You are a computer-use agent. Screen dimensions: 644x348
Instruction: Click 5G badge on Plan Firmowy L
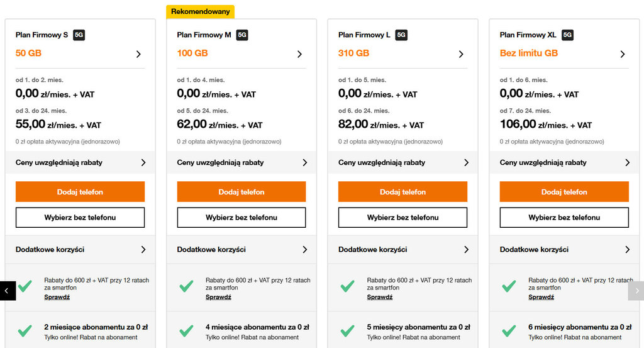[x=401, y=35]
